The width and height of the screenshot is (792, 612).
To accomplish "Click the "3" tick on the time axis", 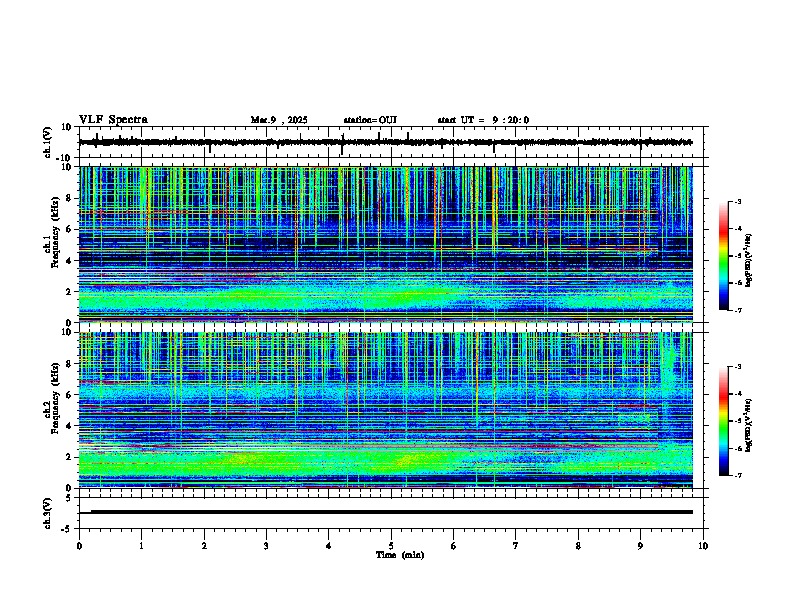I will 267,546.
